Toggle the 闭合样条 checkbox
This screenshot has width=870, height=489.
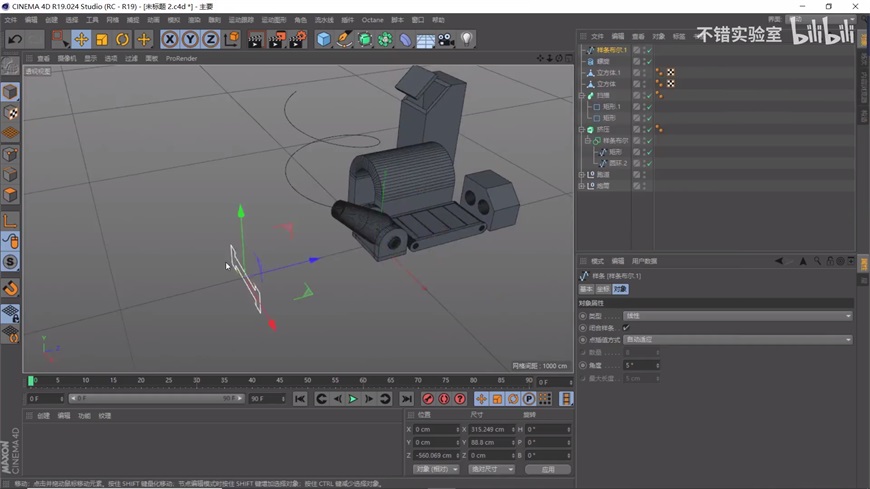[x=626, y=328]
